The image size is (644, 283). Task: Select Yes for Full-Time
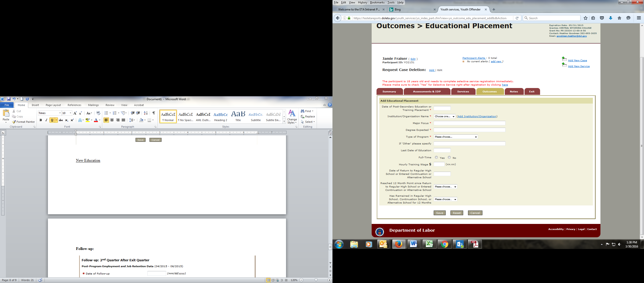[436, 157]
